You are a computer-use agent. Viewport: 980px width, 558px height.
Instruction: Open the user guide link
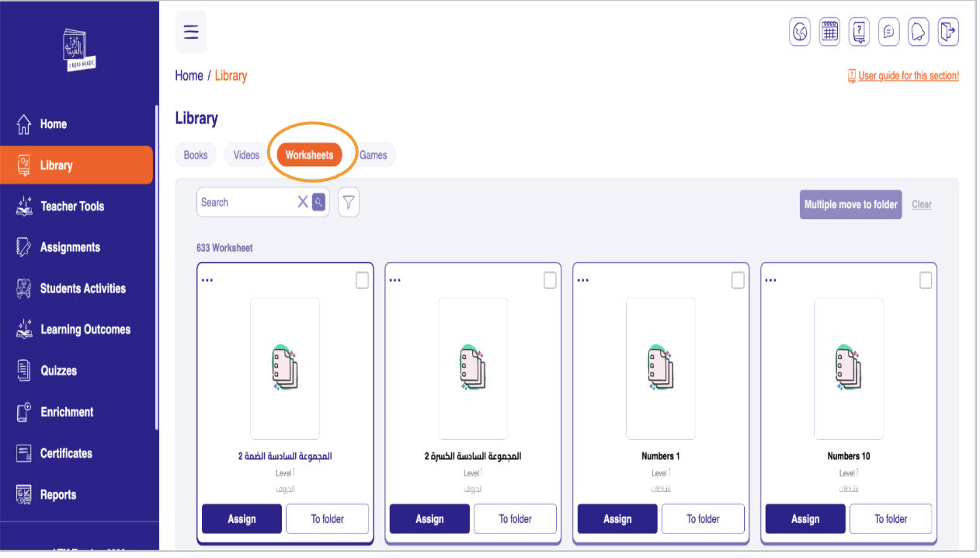(908, 76)
